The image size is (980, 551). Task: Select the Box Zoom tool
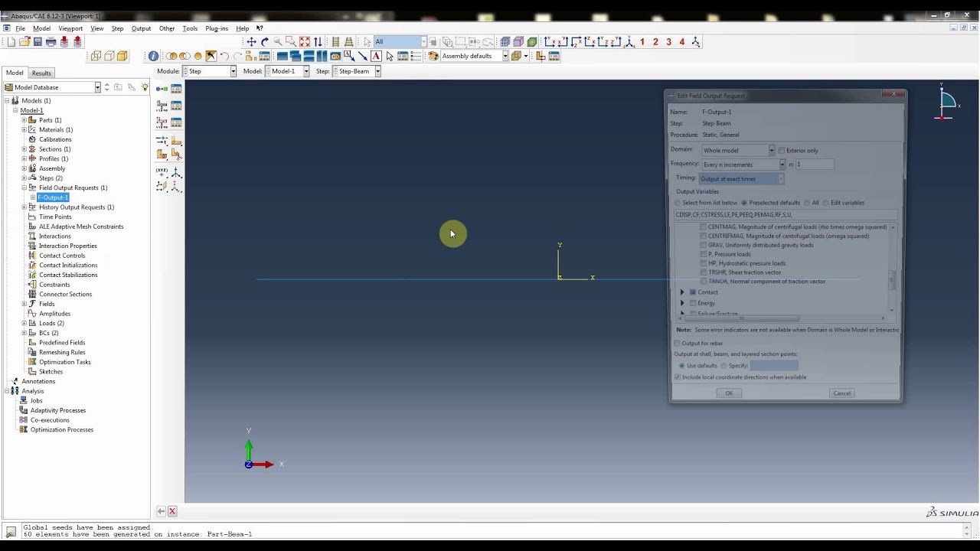click(291, 42)
